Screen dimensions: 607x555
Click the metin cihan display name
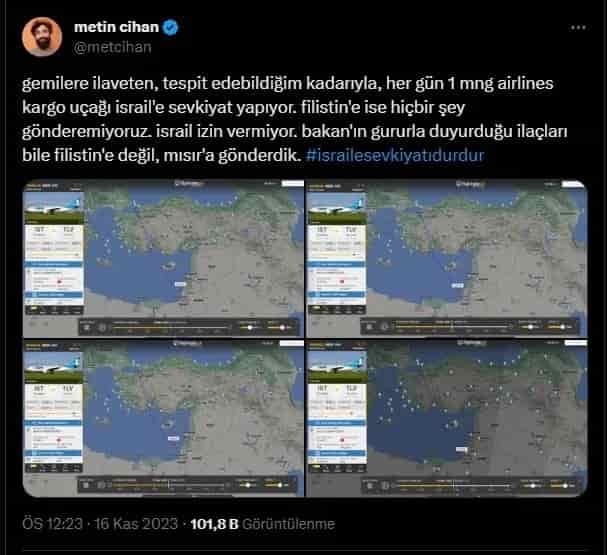click(116, 27)
